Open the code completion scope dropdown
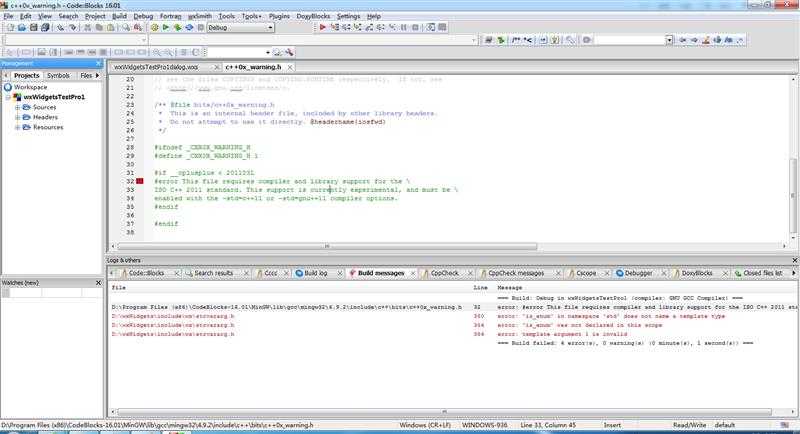This screenshot has height=434, width=800. [143, 40]
